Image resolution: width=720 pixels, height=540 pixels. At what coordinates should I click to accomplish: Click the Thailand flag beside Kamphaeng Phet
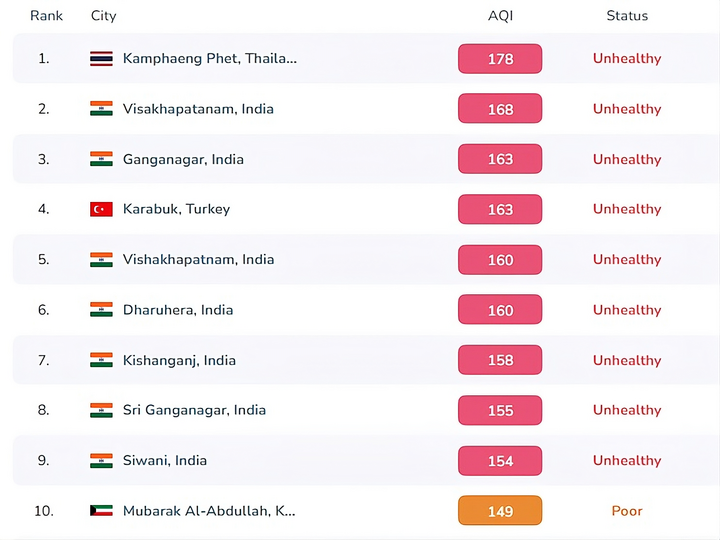101,59
